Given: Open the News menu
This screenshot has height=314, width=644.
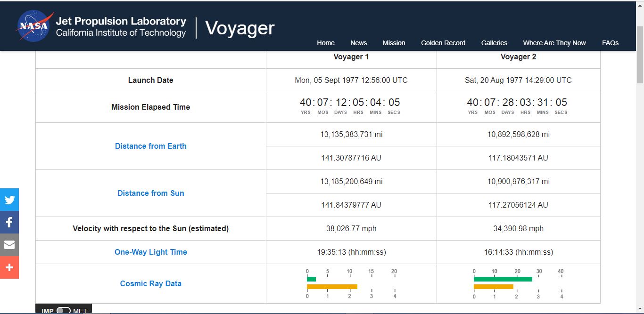Looking at the screenshot, I should point(358,43).
